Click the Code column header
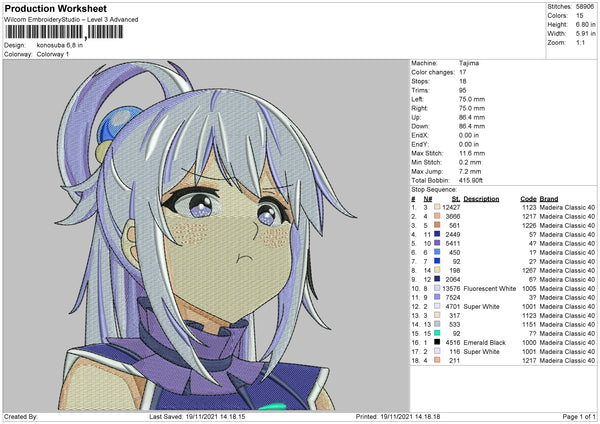600x424 pixels. pyautogui.click(x=528, y=199)
